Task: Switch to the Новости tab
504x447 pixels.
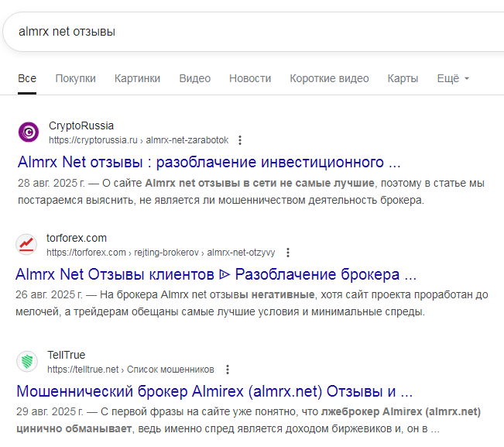Action: [x=250, y=78]
